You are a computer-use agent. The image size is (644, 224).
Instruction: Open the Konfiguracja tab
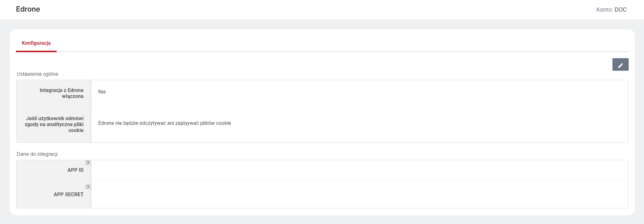pyautogui.click(x=36, y=43)
